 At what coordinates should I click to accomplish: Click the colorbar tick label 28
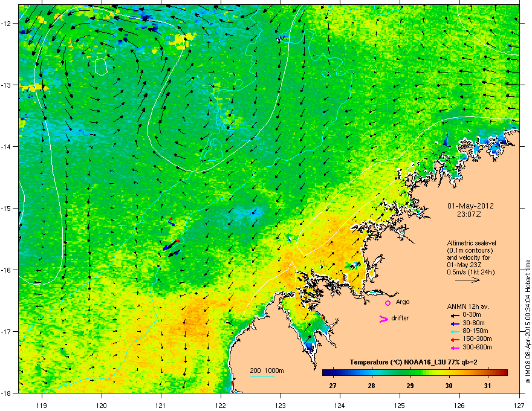click(372, 386)
